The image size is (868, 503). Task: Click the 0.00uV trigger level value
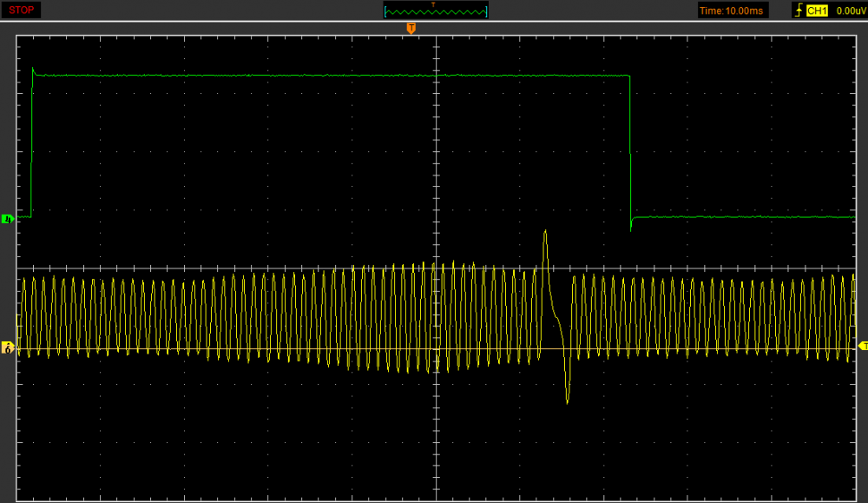click(x=849, y=10)
